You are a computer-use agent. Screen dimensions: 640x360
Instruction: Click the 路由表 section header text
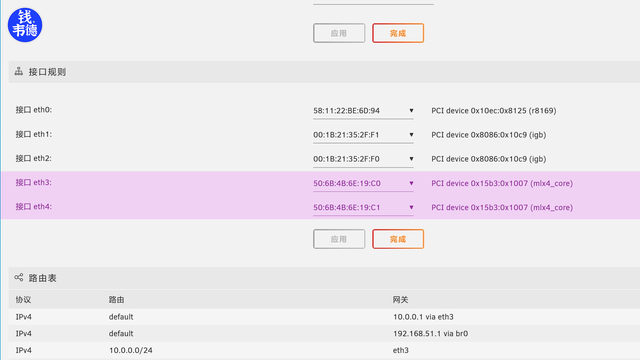[x=42, y=278]
